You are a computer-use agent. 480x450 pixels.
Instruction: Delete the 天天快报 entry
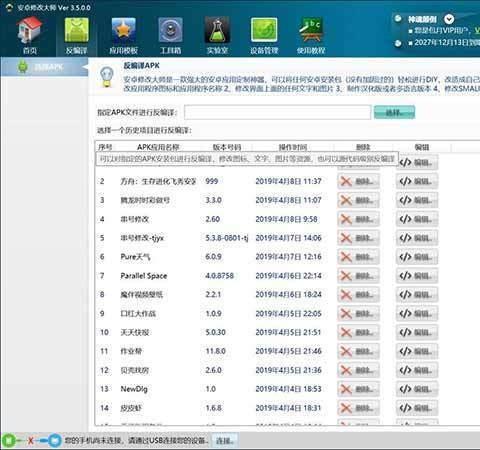click(x=358, y=332)
